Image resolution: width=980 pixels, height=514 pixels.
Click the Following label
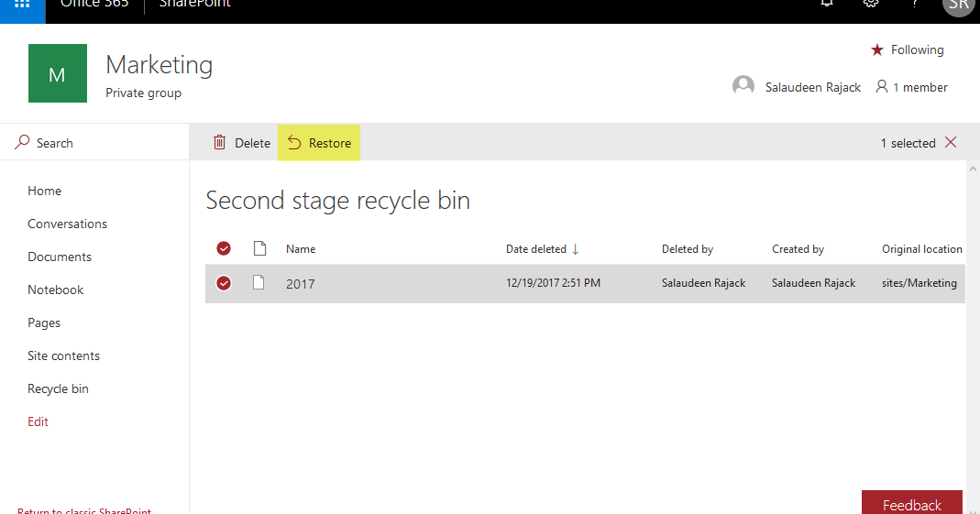[x=918, y=50]
